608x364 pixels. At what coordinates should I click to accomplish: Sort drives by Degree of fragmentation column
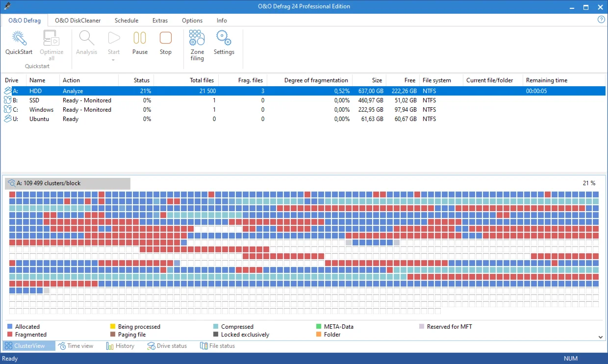click(316, 80)
